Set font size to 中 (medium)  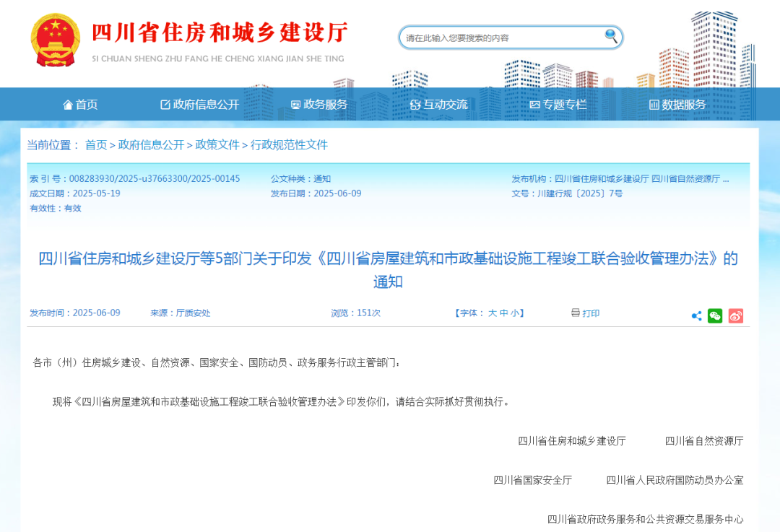(x=504, y=313)
